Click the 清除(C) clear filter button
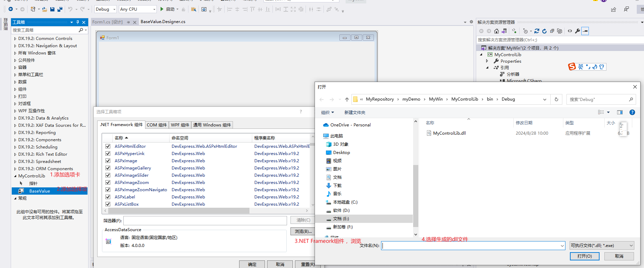Screen dimensions: 644x268 [x=303, y=220]
